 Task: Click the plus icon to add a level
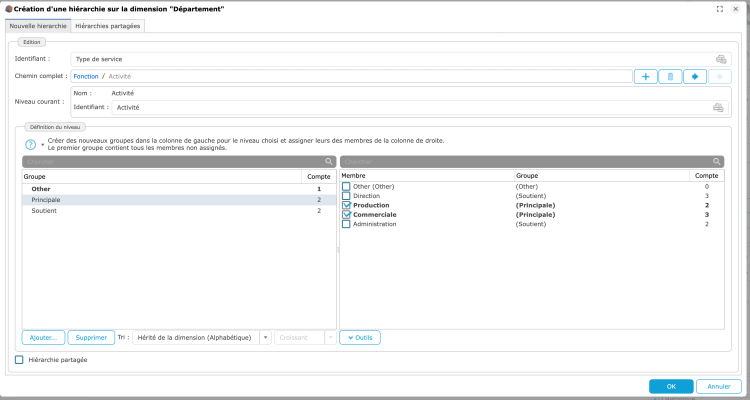(x=646, y=76)
